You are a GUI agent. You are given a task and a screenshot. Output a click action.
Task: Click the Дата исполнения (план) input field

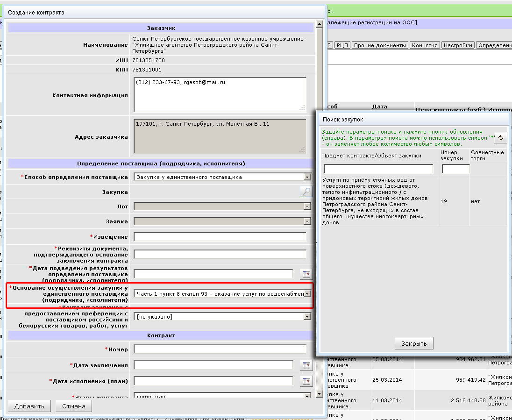[x=213, y=381]
